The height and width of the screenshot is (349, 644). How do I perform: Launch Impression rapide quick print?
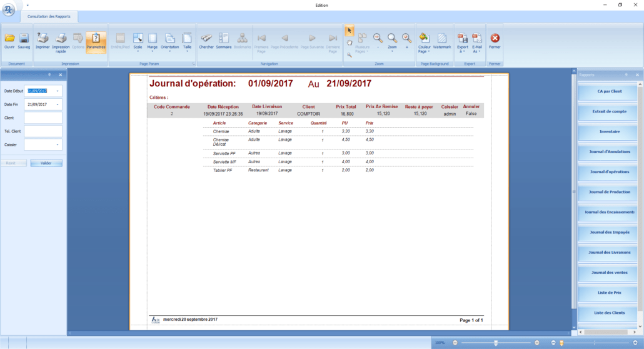pyautogui.click(x=61, y=43)
